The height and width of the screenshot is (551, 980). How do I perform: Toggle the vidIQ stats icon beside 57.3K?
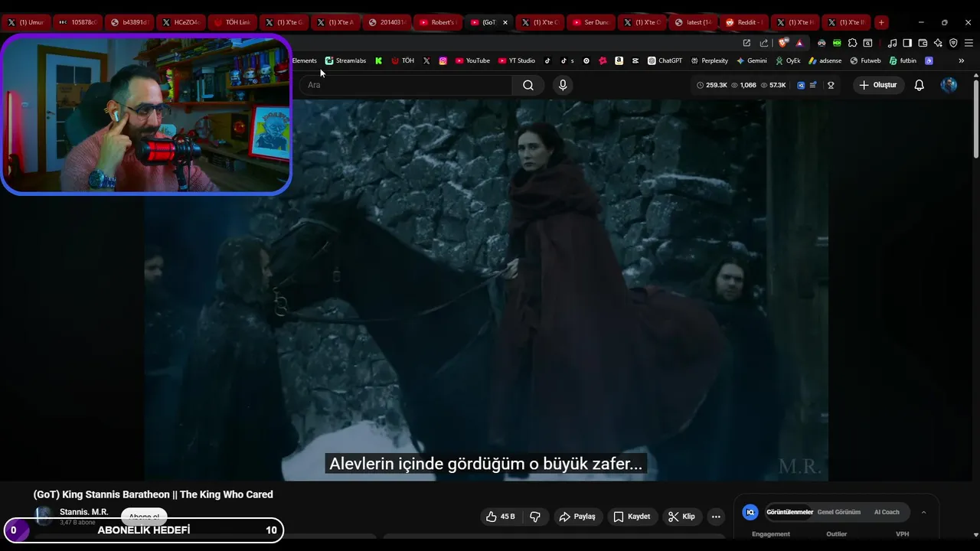click(x=801, y=85)
